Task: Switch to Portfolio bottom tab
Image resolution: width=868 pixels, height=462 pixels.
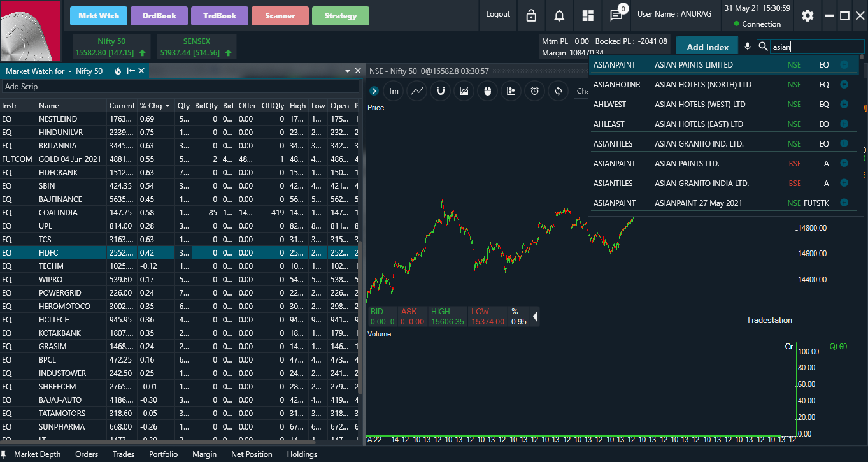Action: point(164,454)
